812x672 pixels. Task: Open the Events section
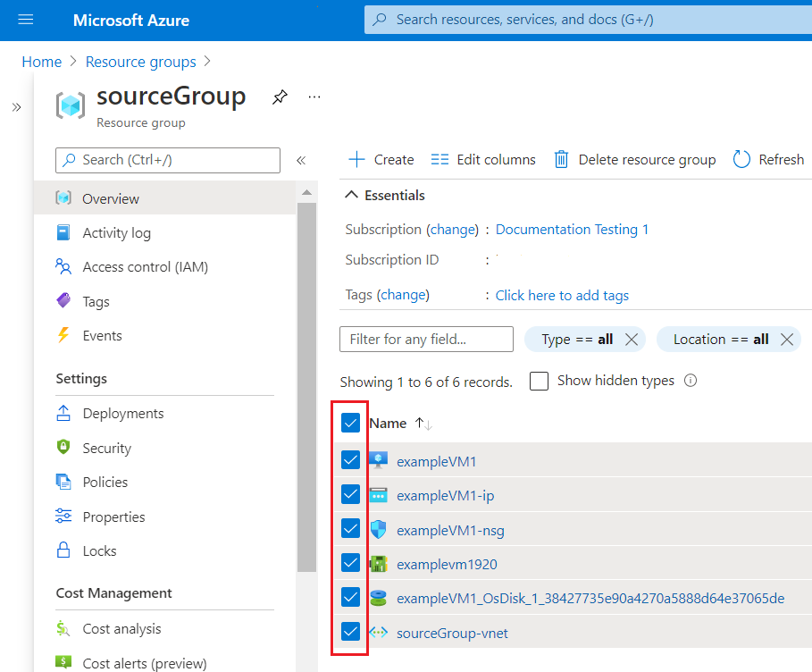(103, 335)
